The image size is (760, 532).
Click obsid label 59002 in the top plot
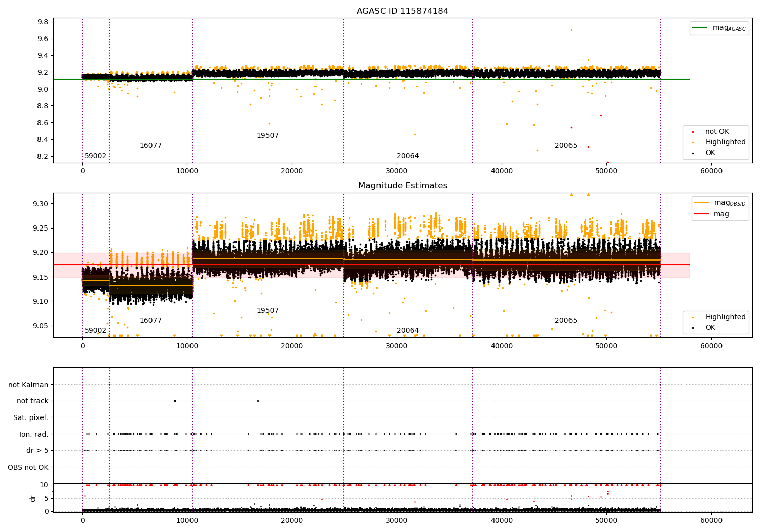pyautogui.click(x=95, y=156)
